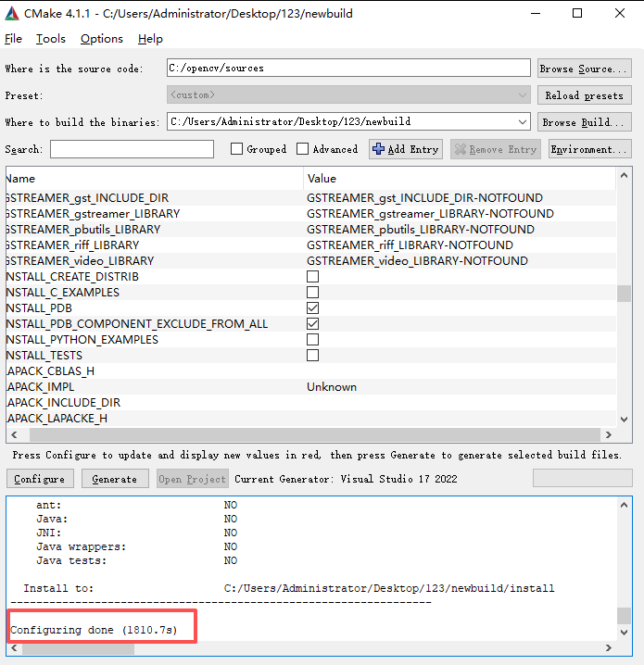Click the output log scroll down arrow
644x665 pixels.
(x=624, y=633)
